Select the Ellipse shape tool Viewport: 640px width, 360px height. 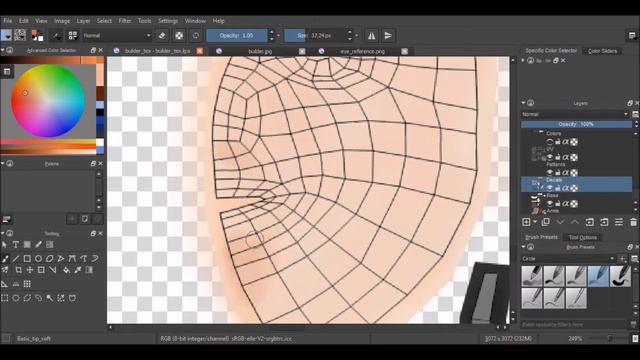tap(38, 258)
